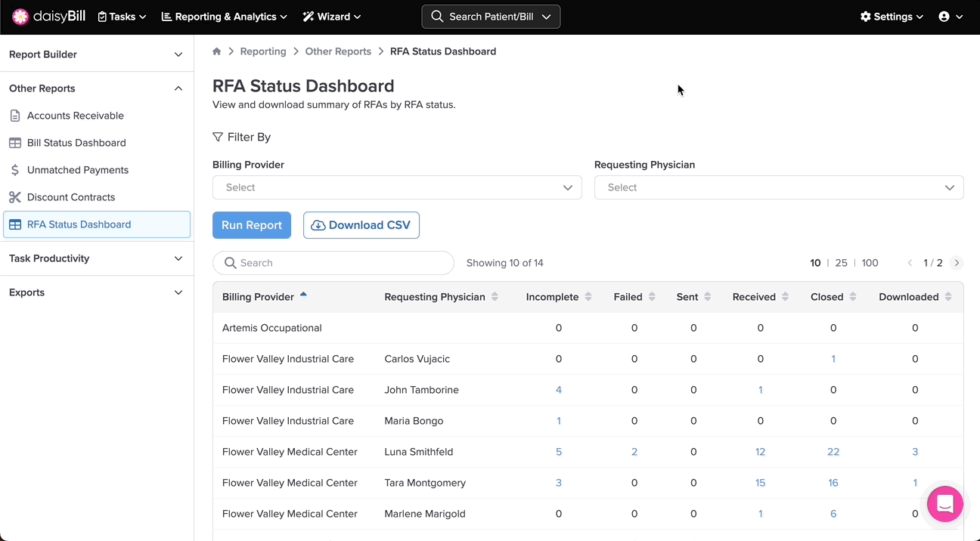Go to the next results page arrow

[957, 263]
